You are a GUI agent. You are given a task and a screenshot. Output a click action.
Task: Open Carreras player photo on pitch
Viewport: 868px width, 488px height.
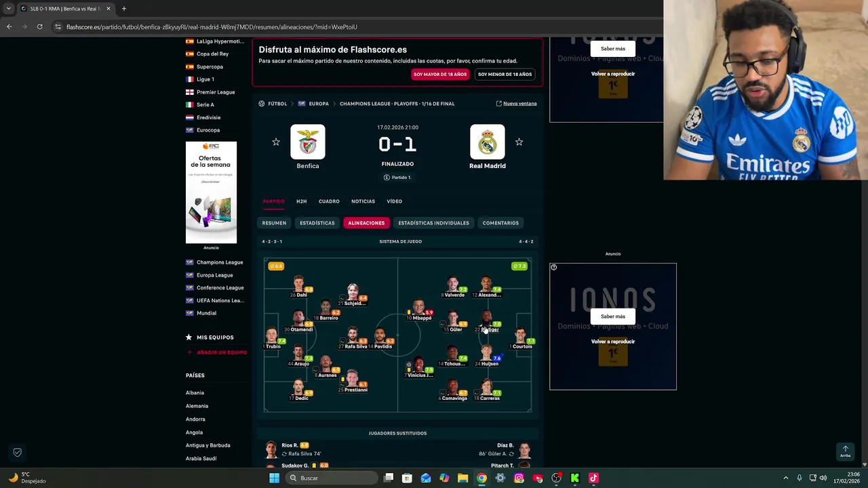point(486,388)
